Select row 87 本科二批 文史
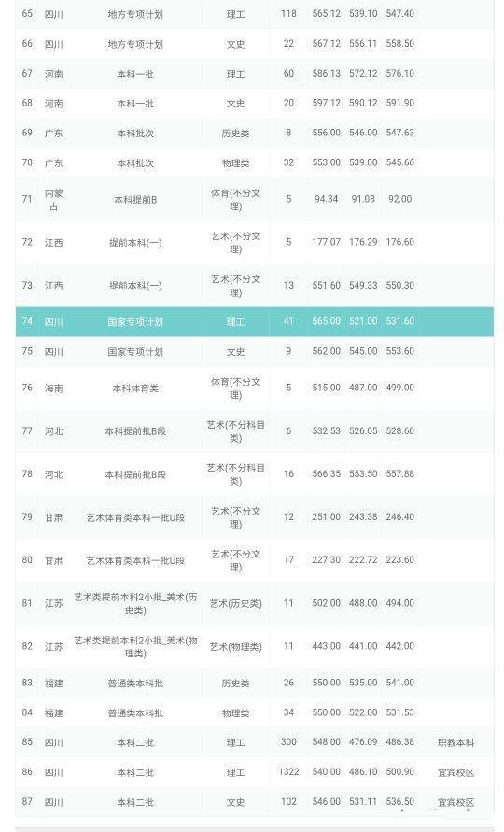Screen dimensions: 504x832 [255, 802]
